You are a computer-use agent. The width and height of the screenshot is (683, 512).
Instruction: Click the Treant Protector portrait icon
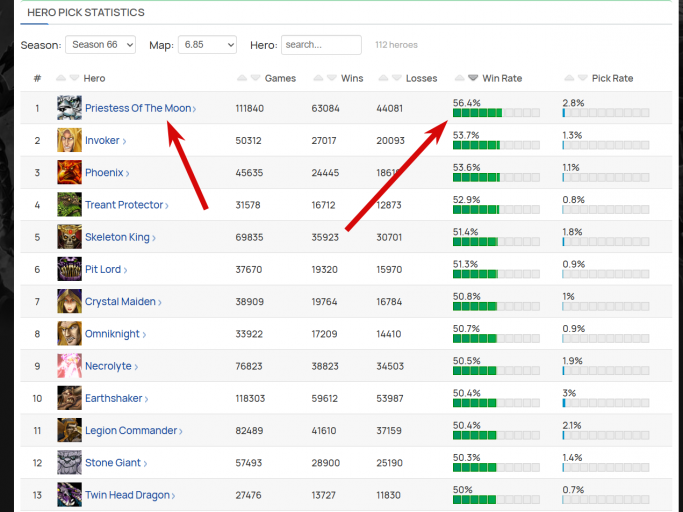(x=69, y=204)
